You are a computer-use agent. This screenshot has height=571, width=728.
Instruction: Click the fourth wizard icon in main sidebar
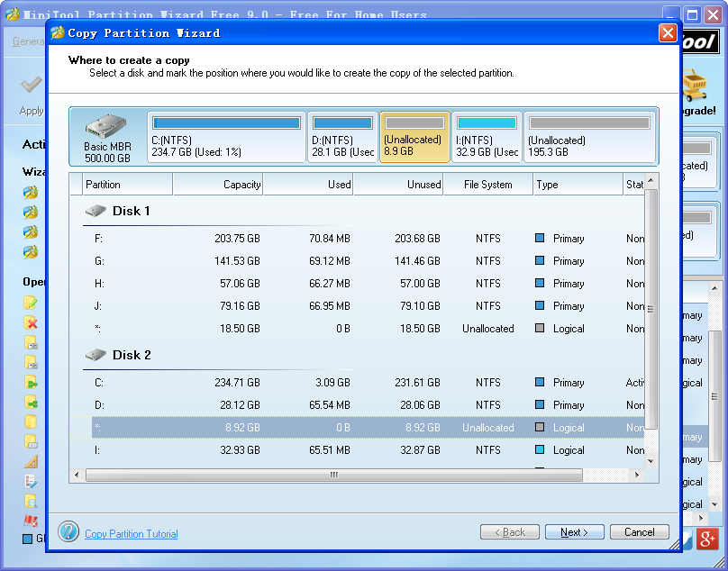coord(31,252)
